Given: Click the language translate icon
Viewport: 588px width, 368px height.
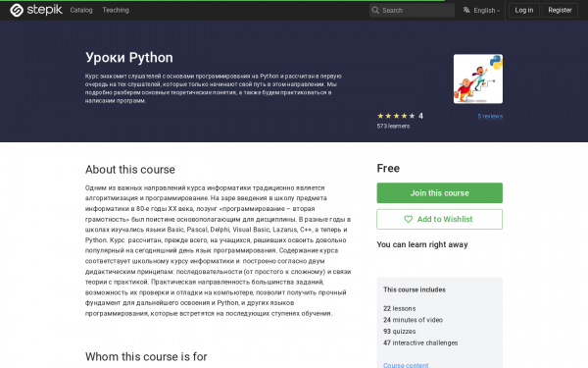Looking at the screenshot, I should pos(466,10).
